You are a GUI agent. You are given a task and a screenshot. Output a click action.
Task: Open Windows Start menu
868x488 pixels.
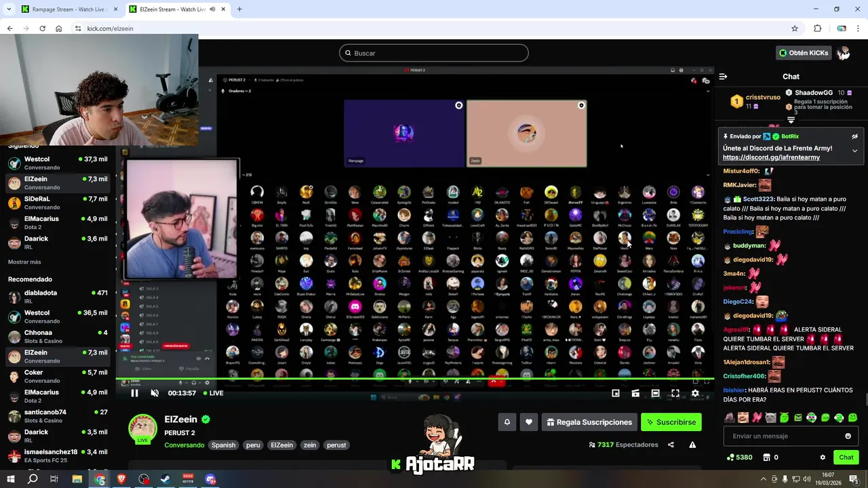[10, 479]
